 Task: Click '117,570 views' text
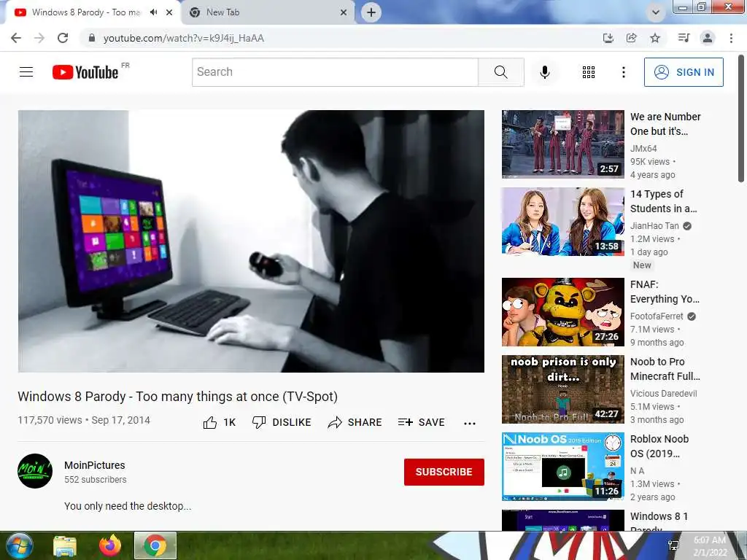pos(50,420)
